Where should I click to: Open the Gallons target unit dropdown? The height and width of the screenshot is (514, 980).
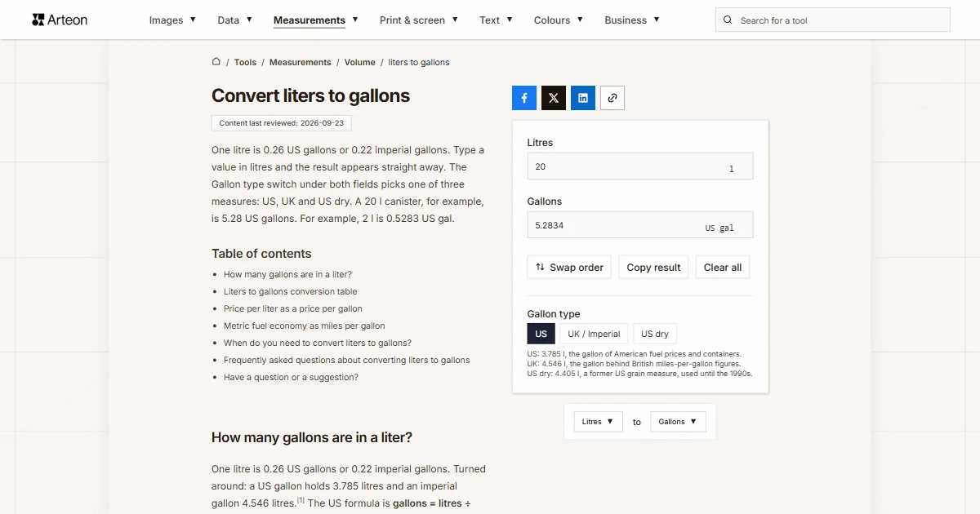(x=678, y=422)
